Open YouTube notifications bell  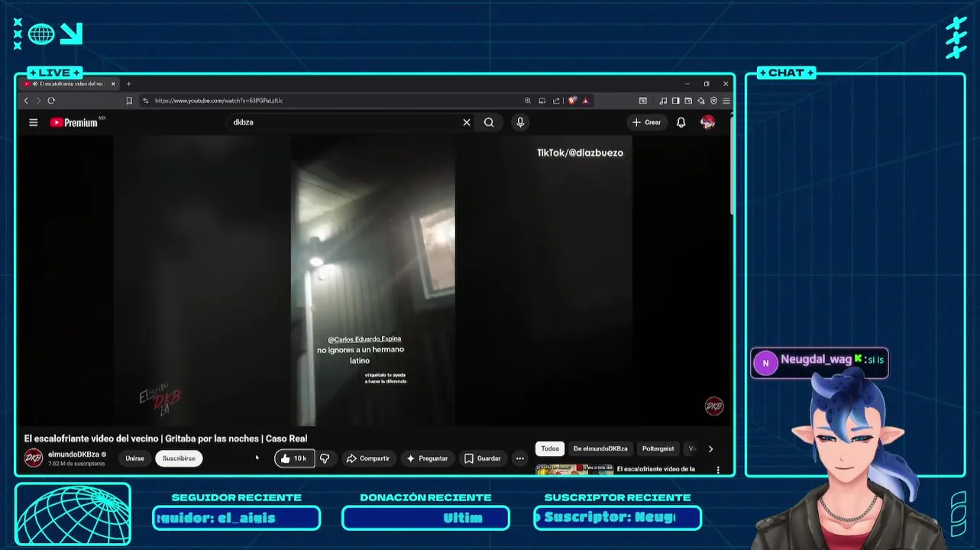point(681,122)
